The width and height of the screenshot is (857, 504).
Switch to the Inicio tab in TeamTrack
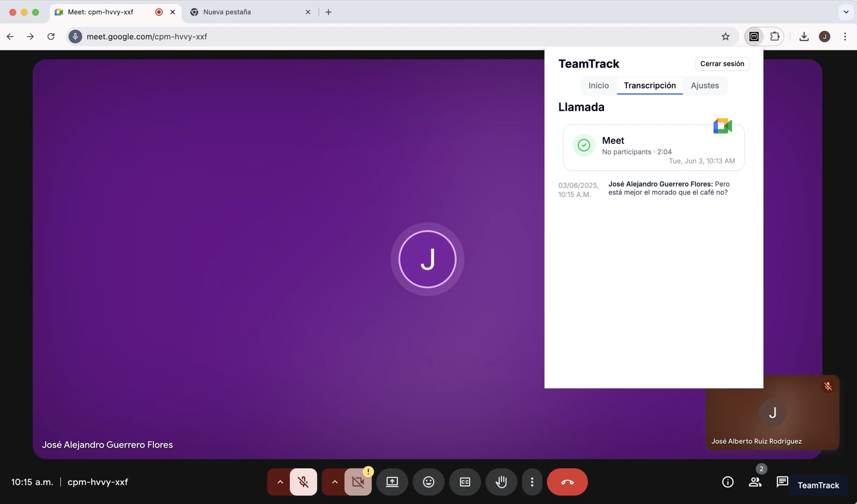(599, 85)
